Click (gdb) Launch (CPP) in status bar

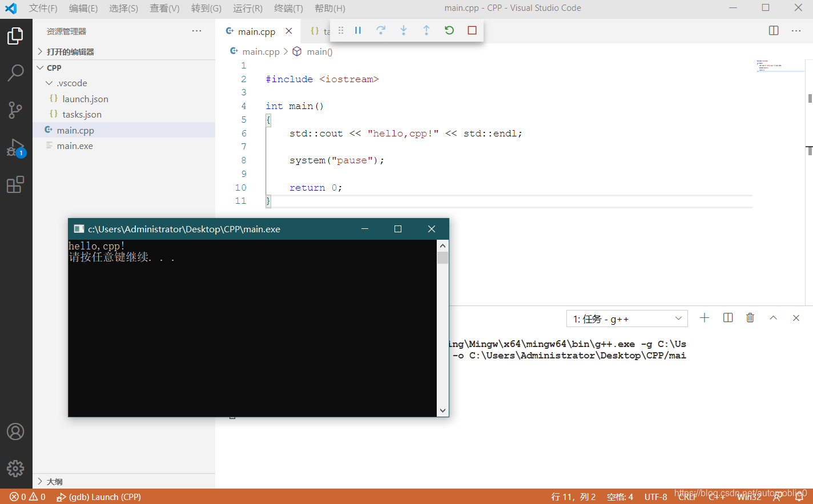pos(99,497)
